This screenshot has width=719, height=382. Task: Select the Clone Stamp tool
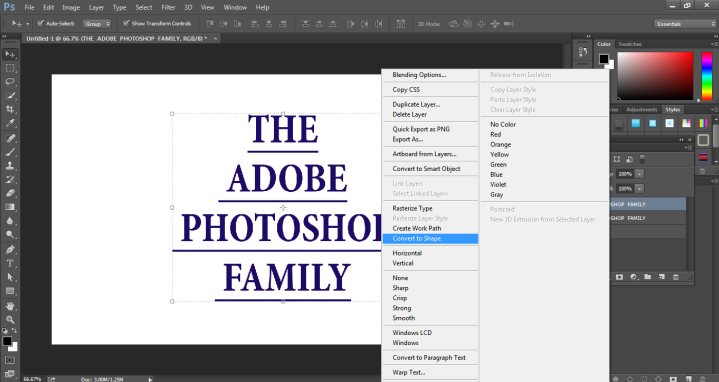[x=10, y=166]
